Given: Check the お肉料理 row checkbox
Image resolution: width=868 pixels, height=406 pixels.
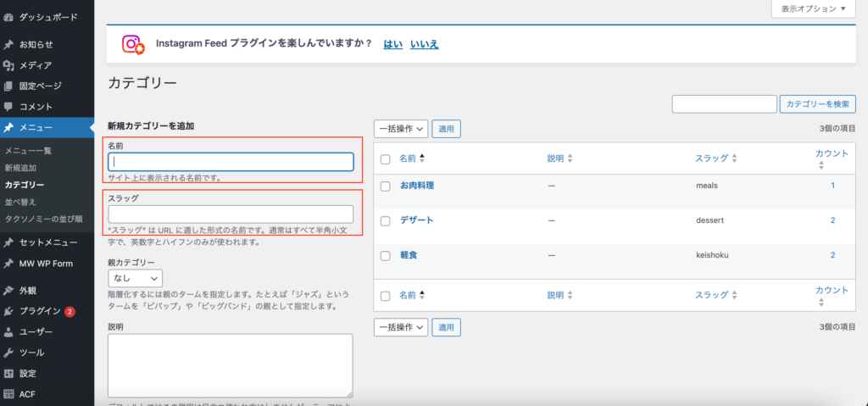Looking at the screenshot, I should (x=386, y=186).
